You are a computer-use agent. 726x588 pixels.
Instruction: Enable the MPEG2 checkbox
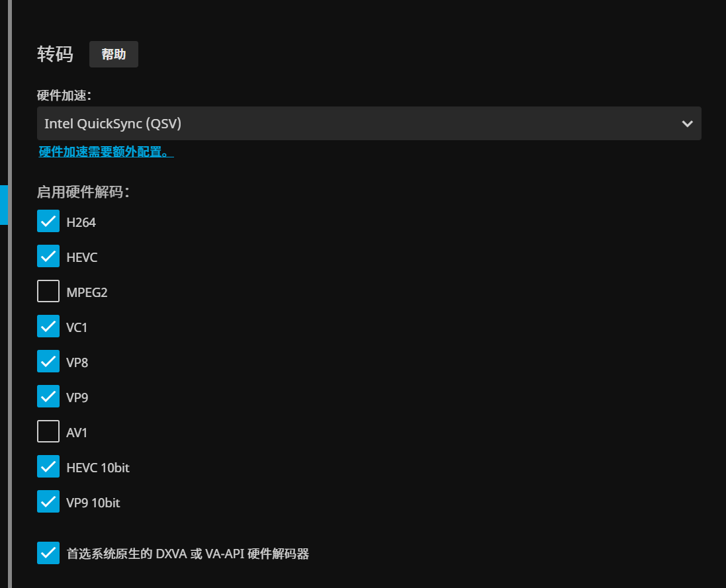point(48,292)
